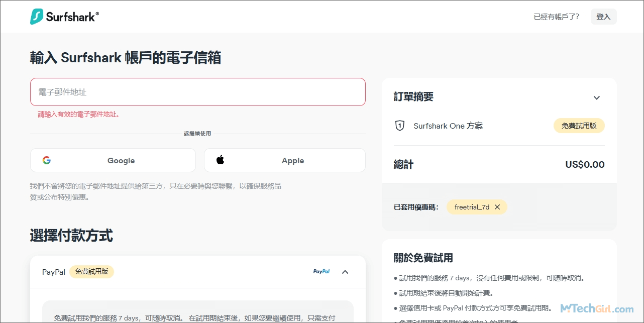Click the Google logo icon

pos(47,160)
